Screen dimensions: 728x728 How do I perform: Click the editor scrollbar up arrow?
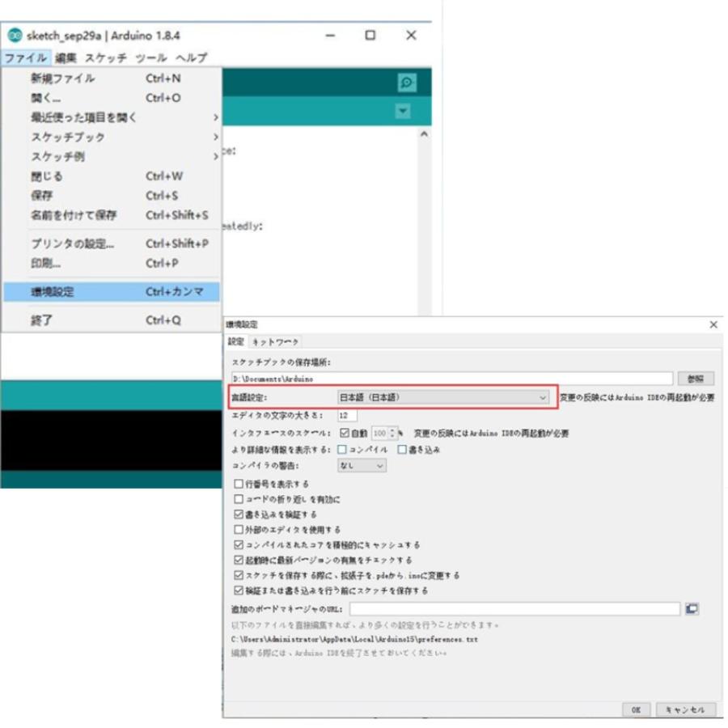tap(423, 134)
